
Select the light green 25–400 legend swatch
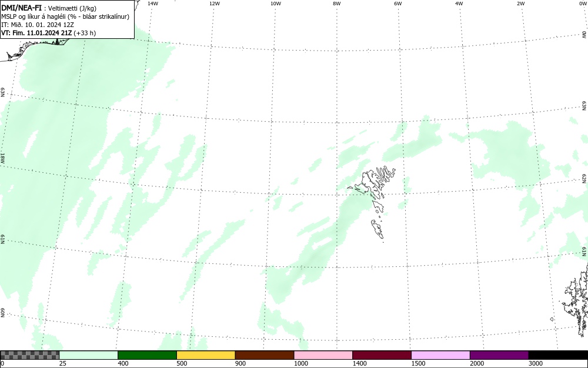click(89, 355)
